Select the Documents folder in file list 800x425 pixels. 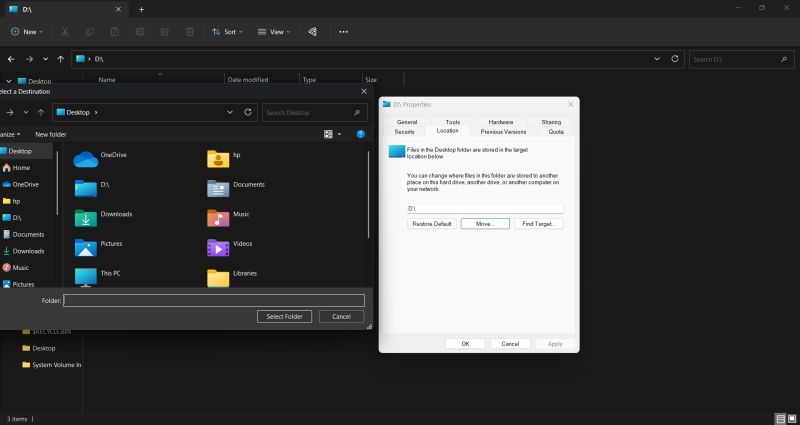[x=236, y=188]
